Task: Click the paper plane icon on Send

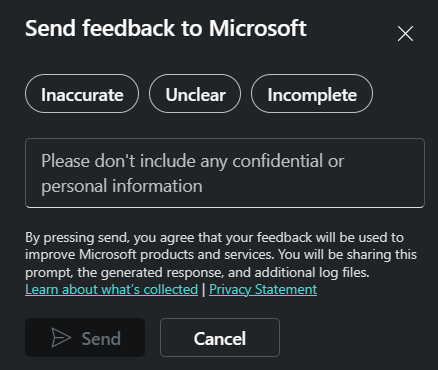Action: pos(61,338)
